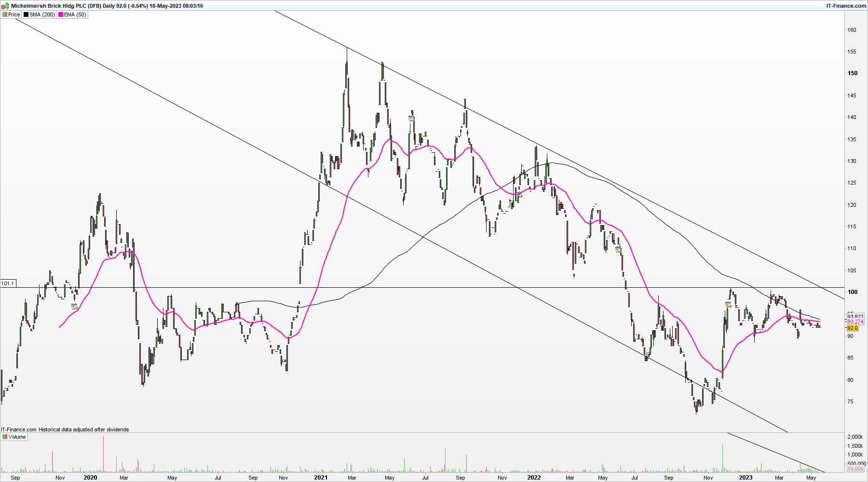Click the 160 price axis label
Image resolution: width=868 pixels, height=482 pixels.
[852, 30]
